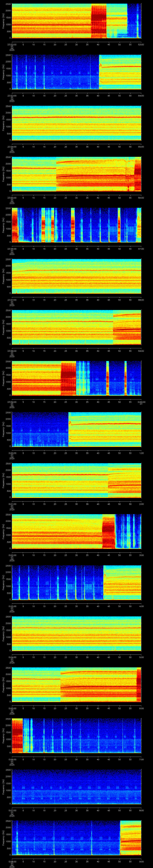Click Frequency (Hz) axis label of 23:56:00 panel
Viewport: 153px width, 868px height.
pos(3,225)
